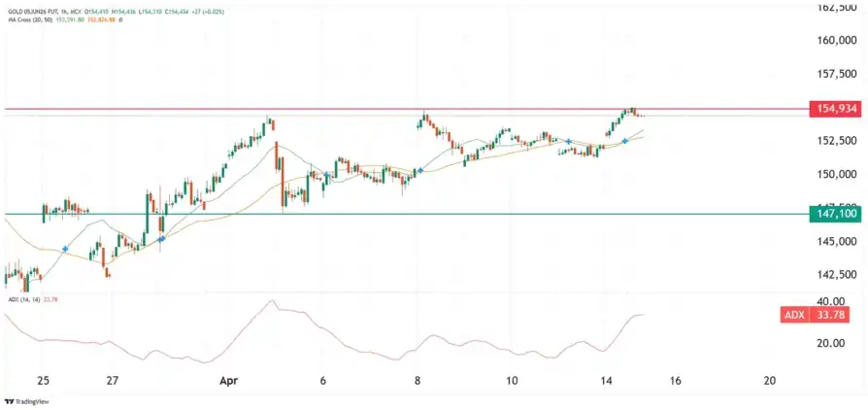Click the MA cross marker just before 14 April
This screenshot has width=868, height=410.
click(624, 141)
